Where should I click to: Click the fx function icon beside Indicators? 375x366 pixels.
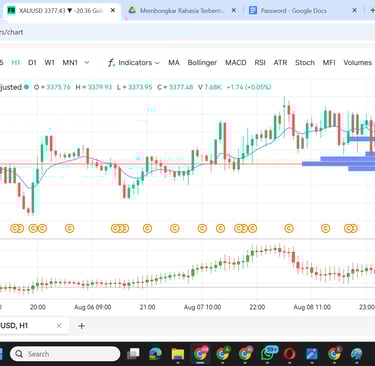coord(111,63)
